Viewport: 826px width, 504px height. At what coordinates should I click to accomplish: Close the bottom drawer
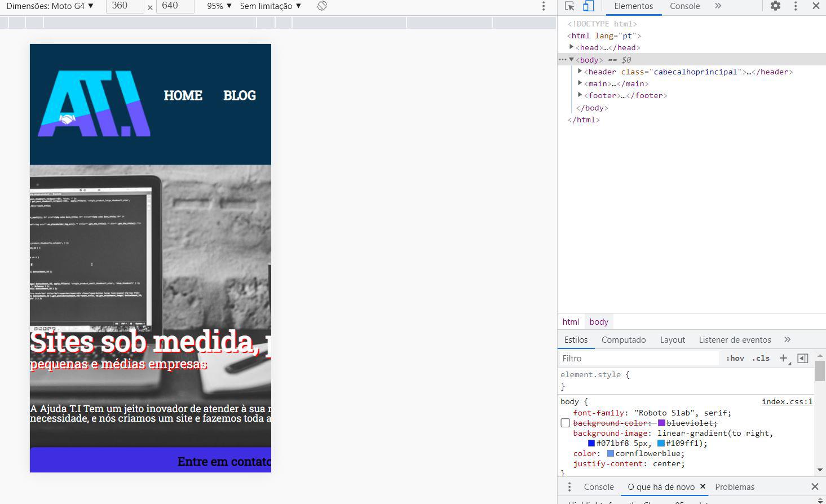815,487
